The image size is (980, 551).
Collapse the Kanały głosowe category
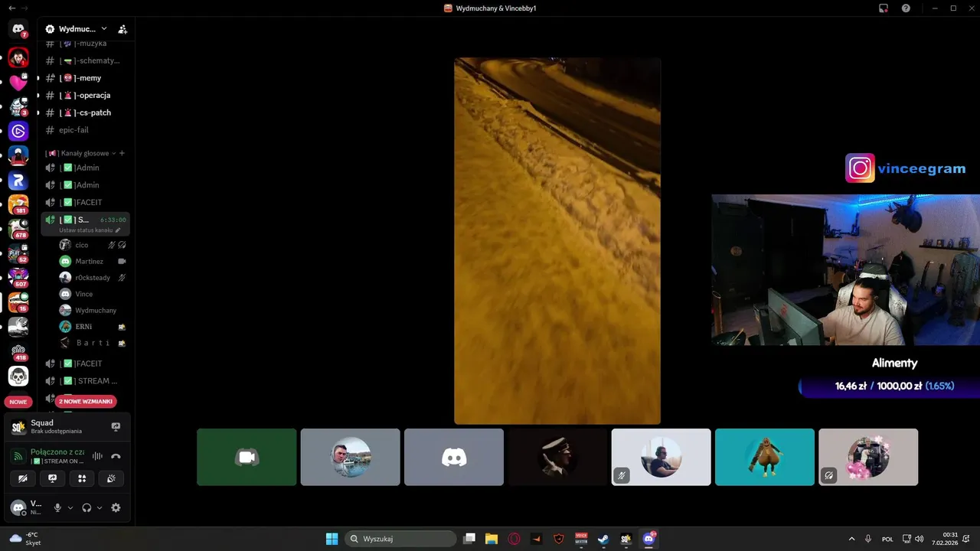click(x=80, y=153)
